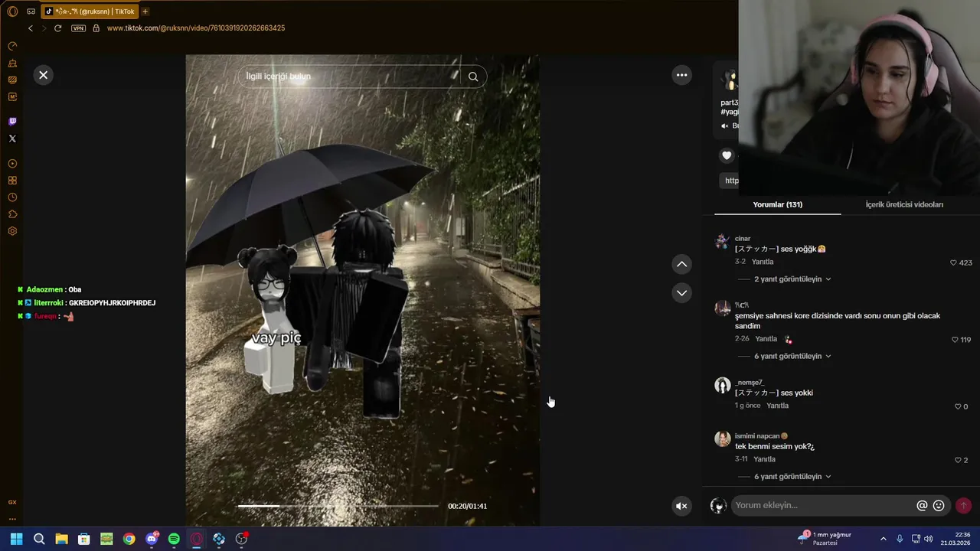The height and width of the screenshot is (551, 980).
Task: Open History clock icon in sidebar
Action: 12,197
